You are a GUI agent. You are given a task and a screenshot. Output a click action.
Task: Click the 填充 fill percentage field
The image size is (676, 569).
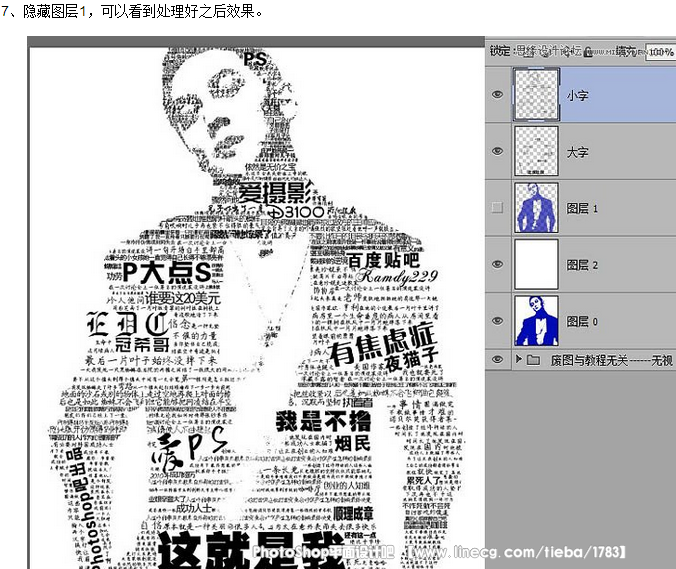pyautogui.click(x=660, y=52)
